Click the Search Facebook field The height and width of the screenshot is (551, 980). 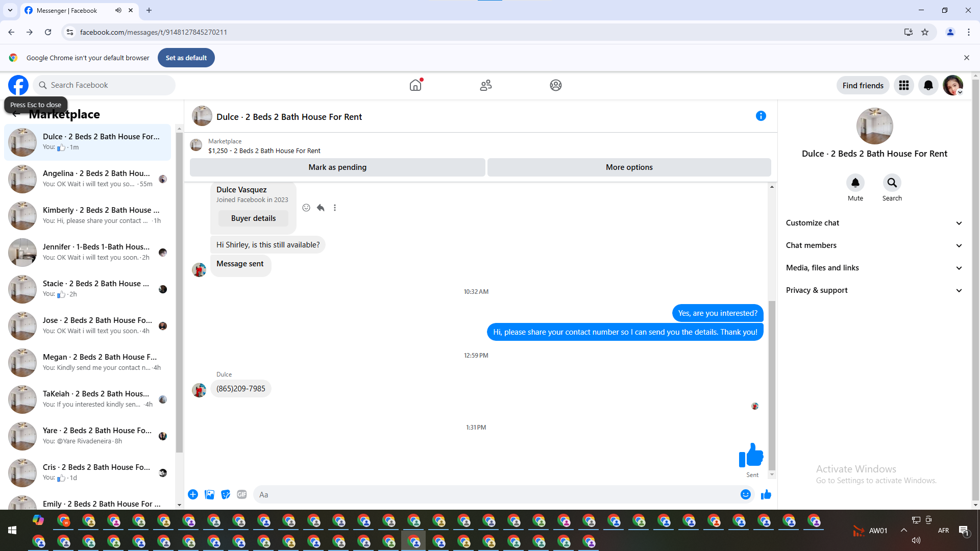(104, 85)
